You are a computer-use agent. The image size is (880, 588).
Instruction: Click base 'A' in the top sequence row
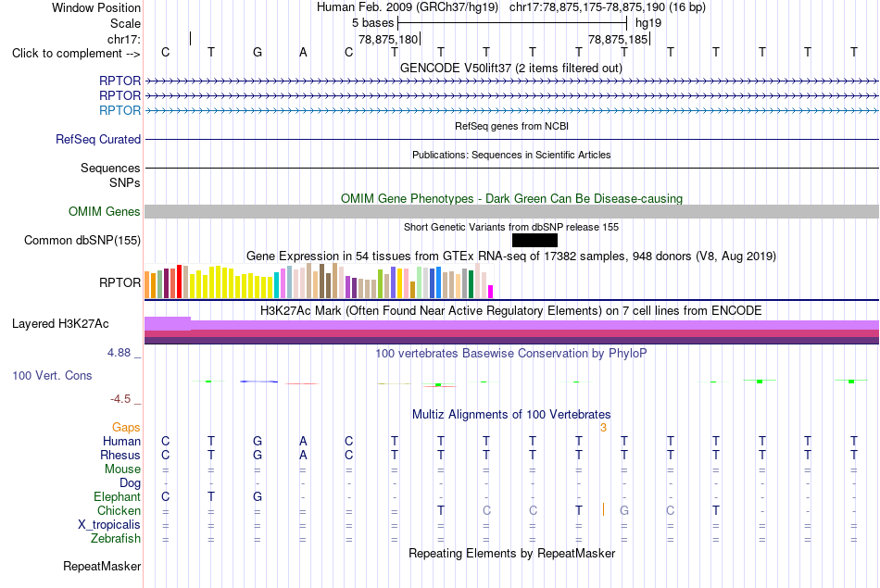click(x=303, y=53)
